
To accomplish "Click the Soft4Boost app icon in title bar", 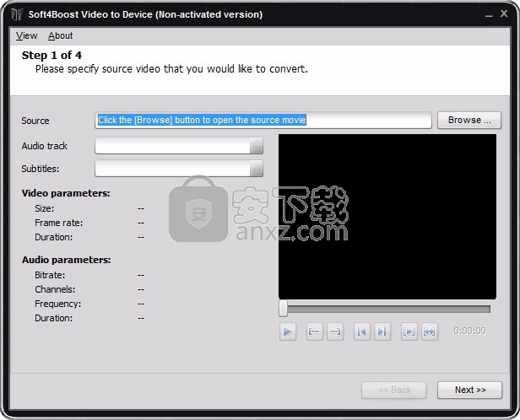I will click(x=17, y=14).
